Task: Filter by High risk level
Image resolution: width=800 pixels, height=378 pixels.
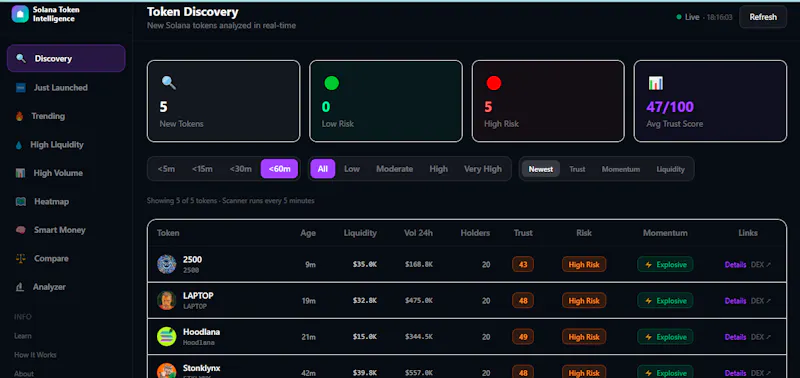Action: tap(438, 169)
